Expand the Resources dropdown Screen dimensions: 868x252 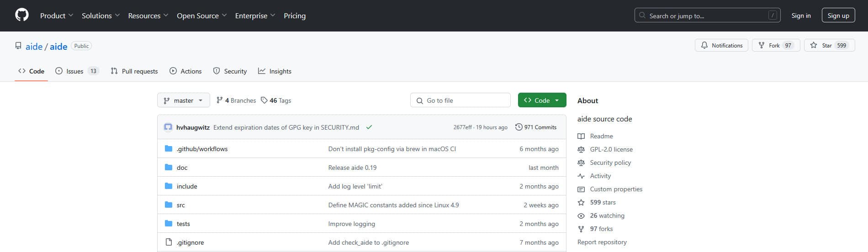(148, 16)
